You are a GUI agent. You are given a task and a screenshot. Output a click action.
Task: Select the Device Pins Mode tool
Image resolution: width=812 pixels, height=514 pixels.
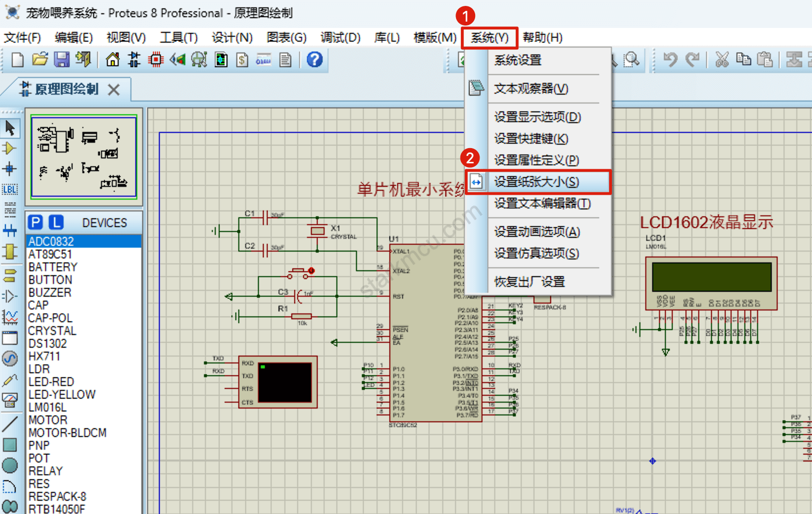[10, 296]
